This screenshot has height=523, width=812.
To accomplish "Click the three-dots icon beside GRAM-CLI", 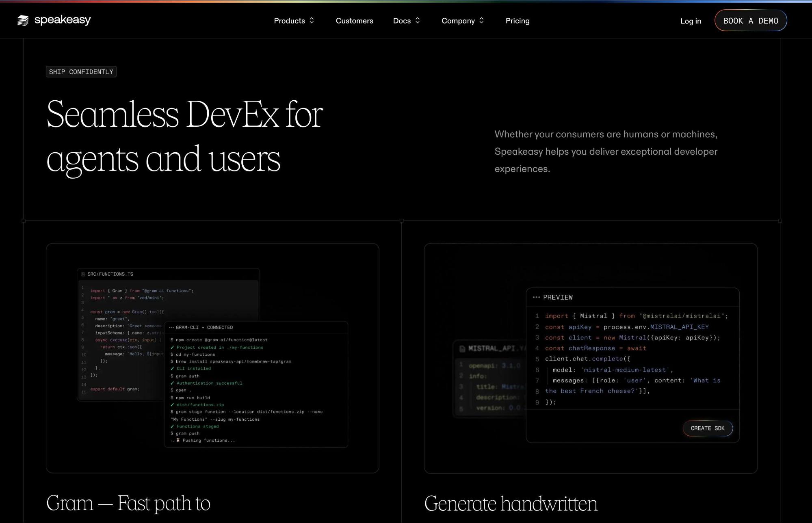I will pos(171,327).
